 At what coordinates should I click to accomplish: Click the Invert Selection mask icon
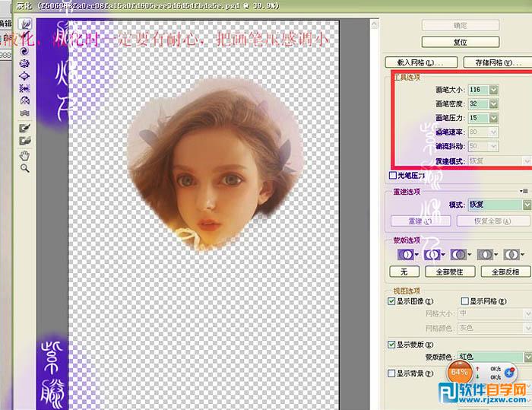point(511,254)
